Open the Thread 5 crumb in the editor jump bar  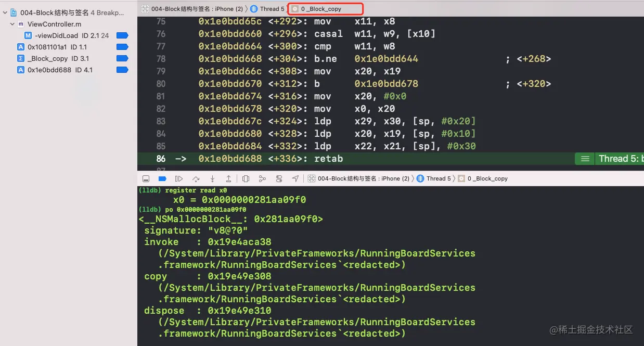click(x=267, y=9)
